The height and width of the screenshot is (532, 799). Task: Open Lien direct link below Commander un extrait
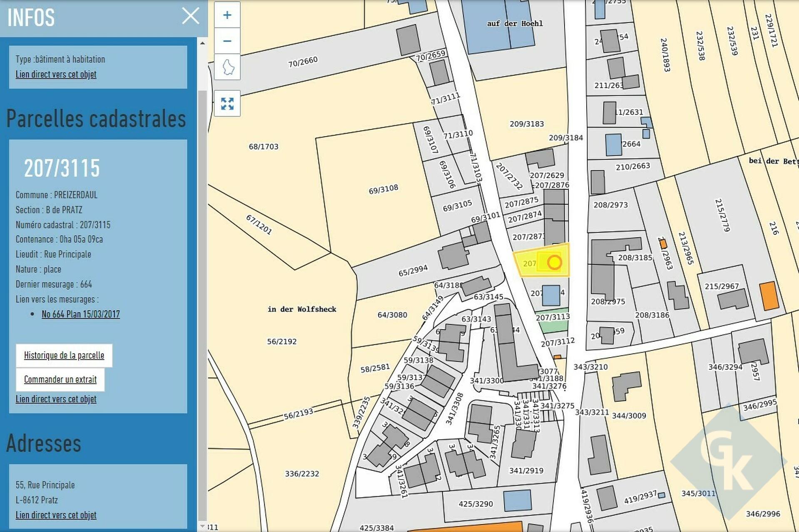click(x=56, y=399)
